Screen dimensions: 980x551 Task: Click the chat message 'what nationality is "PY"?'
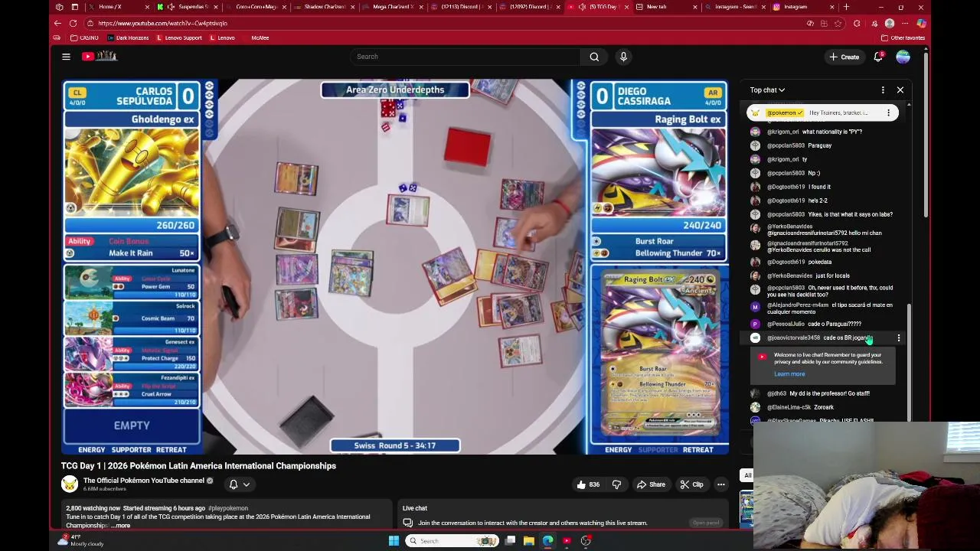pos(832,132)
